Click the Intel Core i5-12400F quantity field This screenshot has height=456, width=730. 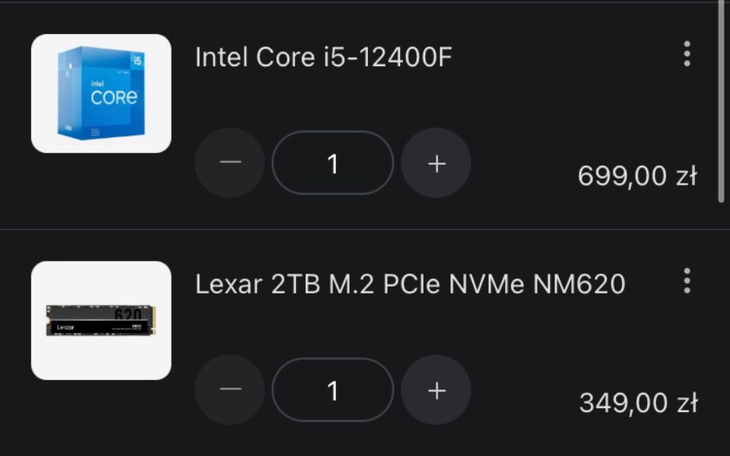point(333,164)
